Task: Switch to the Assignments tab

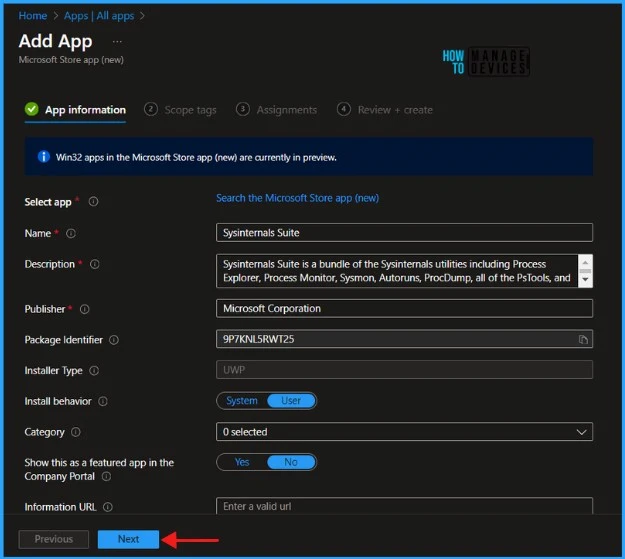Action: click(277, 110)
